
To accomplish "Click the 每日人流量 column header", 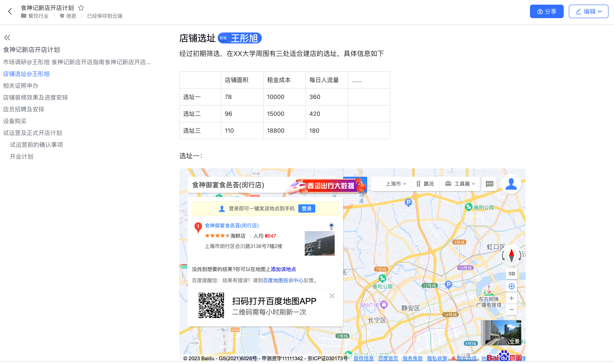I will point(327,80).
